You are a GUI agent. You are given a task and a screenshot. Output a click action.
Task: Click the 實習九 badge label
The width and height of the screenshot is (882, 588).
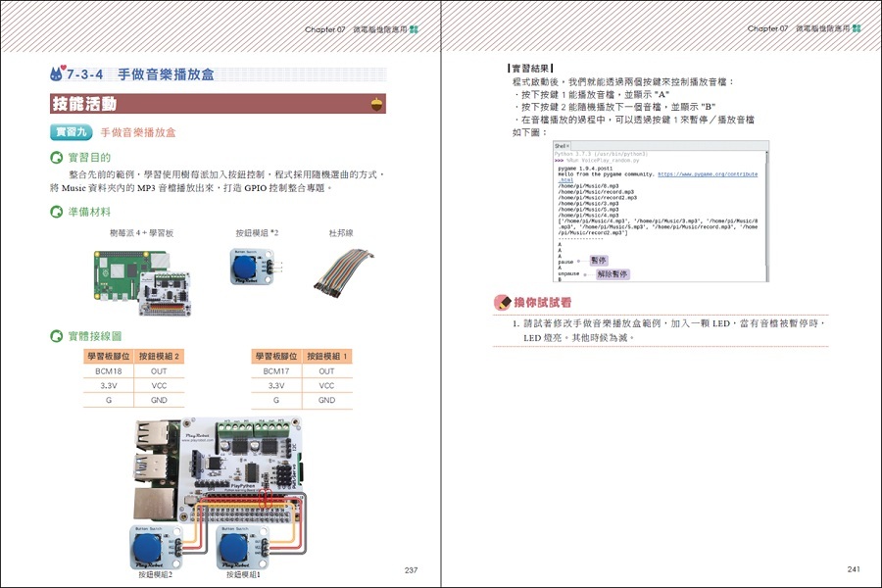tap(71, 131)
